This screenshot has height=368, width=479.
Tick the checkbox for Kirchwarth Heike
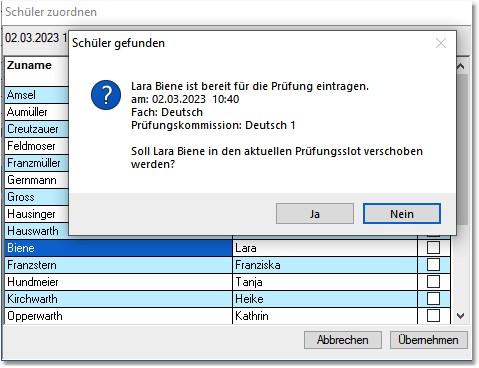[433, 299]
